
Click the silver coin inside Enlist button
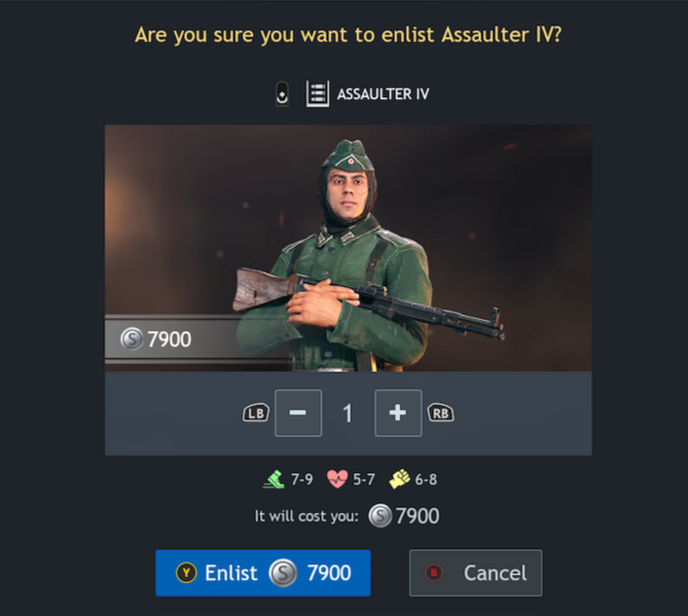point(282,572)
